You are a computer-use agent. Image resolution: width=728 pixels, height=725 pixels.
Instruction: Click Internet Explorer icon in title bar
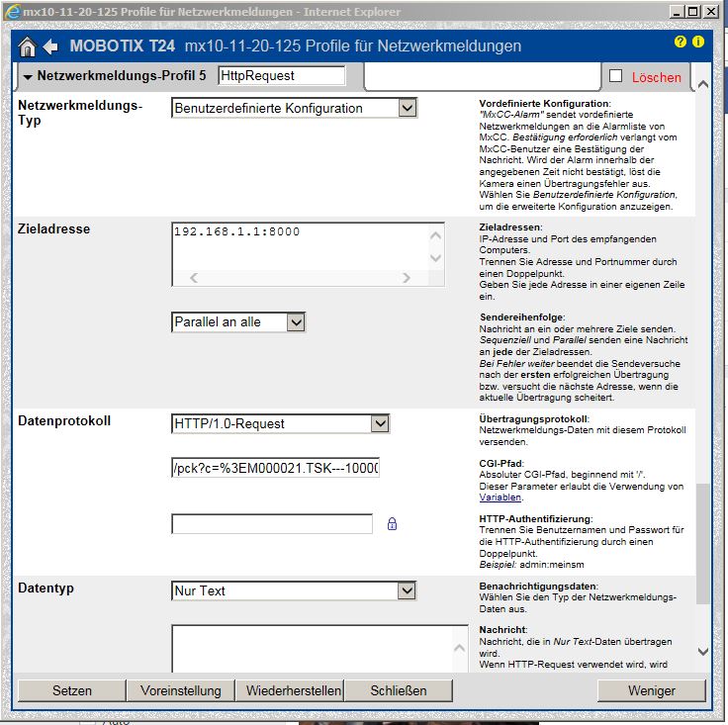pyautogui.click(x=11, y=11)
